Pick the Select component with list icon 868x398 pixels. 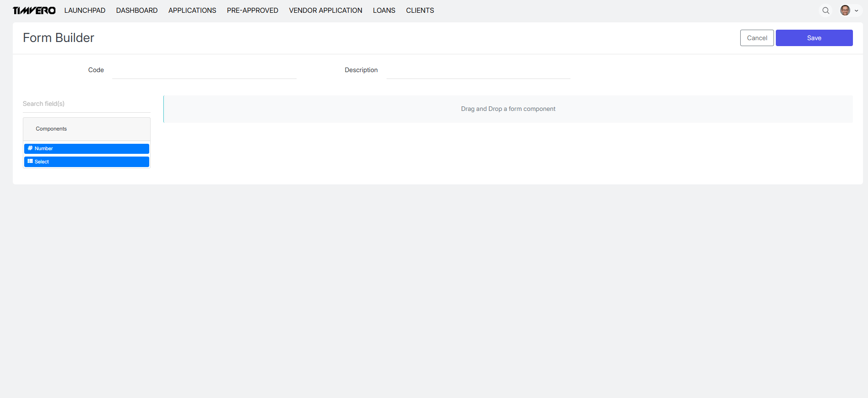pos(86,162)
